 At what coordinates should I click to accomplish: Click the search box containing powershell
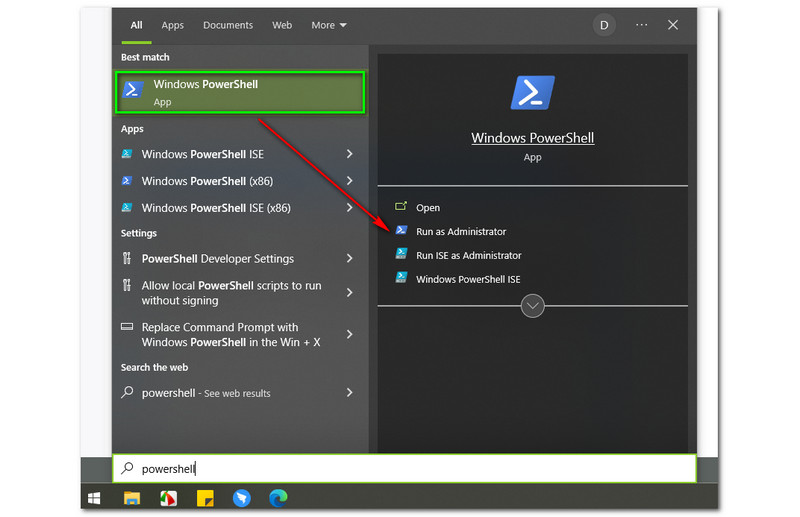pyautogui.click(x=404, y=468)
